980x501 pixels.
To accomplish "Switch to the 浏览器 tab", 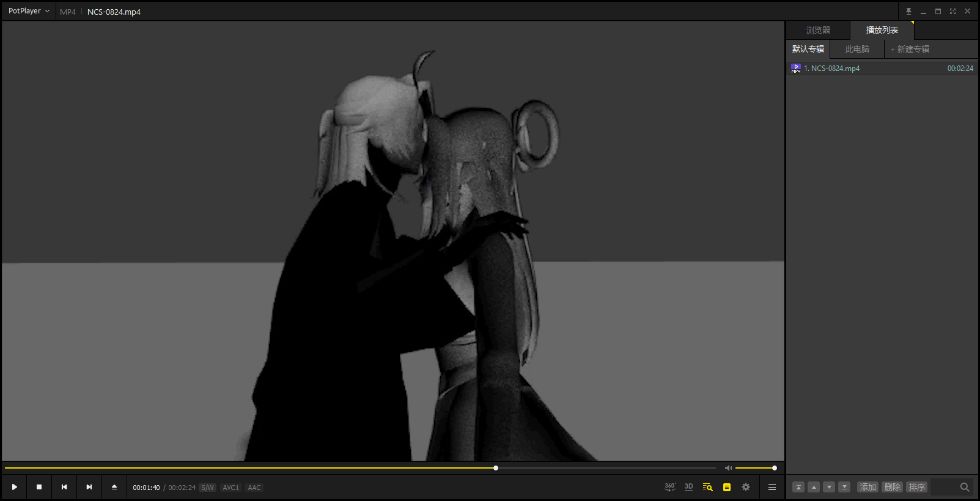I will (x=818, y=30).
